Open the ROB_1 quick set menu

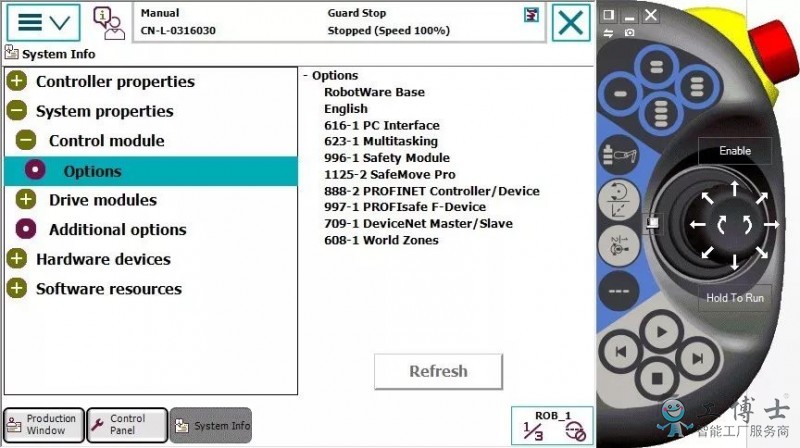553,426
